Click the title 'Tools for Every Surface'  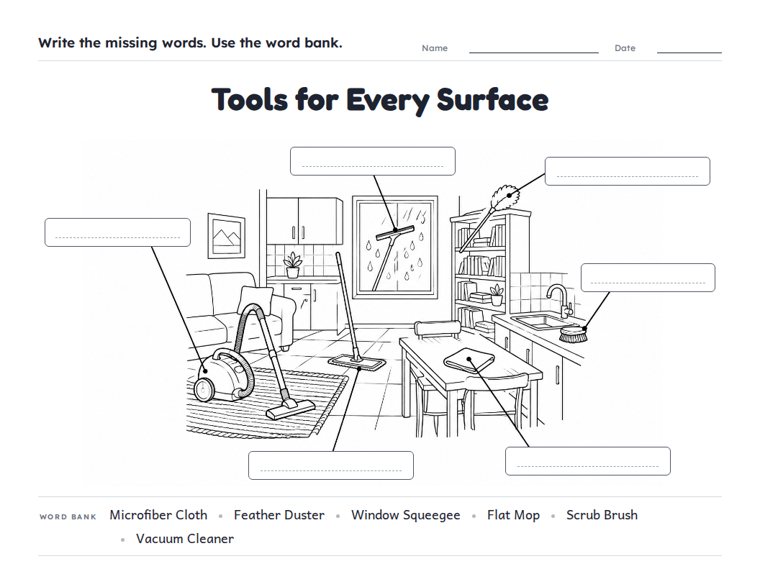380,100
